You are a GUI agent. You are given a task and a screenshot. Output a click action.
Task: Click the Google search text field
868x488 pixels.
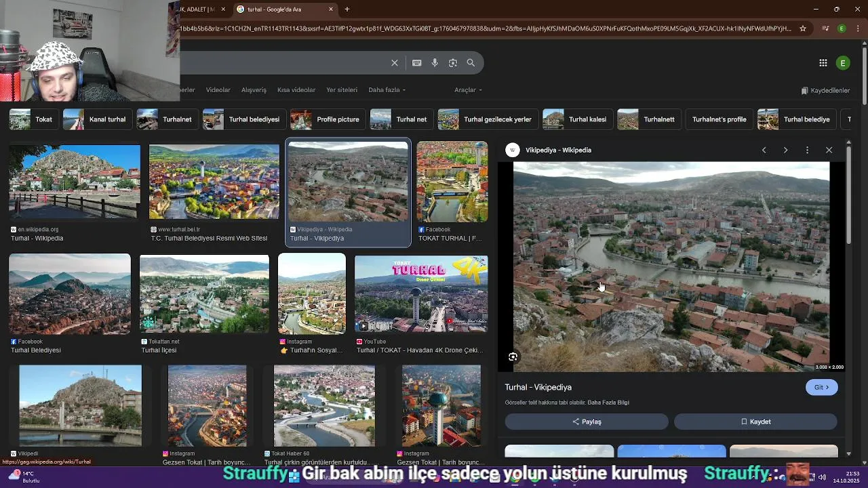pyautogui.click(x=283, y=63)
